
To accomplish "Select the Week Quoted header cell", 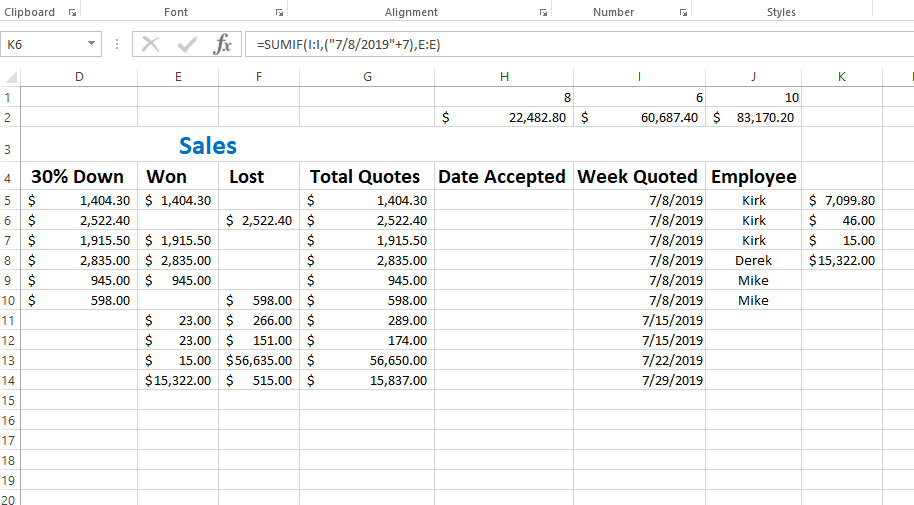I will 639,177.
